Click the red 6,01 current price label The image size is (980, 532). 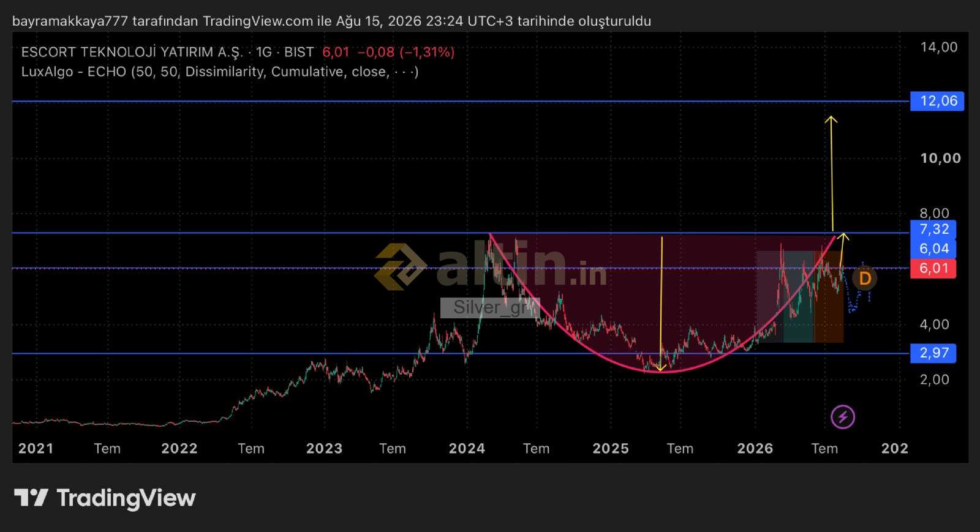point(933,268)
